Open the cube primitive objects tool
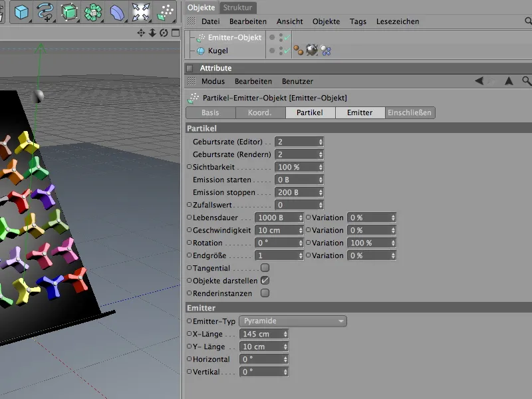The image size is (532, 399). coord(22,12)
